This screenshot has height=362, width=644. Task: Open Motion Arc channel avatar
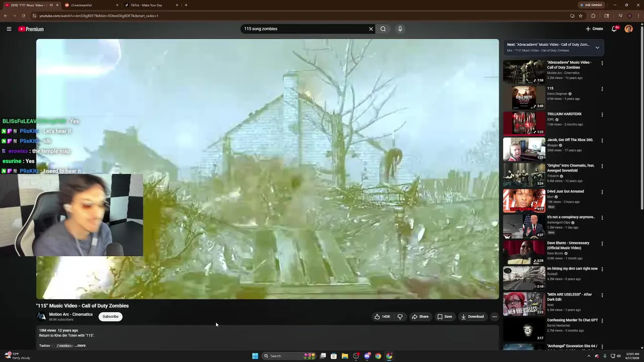41,317
